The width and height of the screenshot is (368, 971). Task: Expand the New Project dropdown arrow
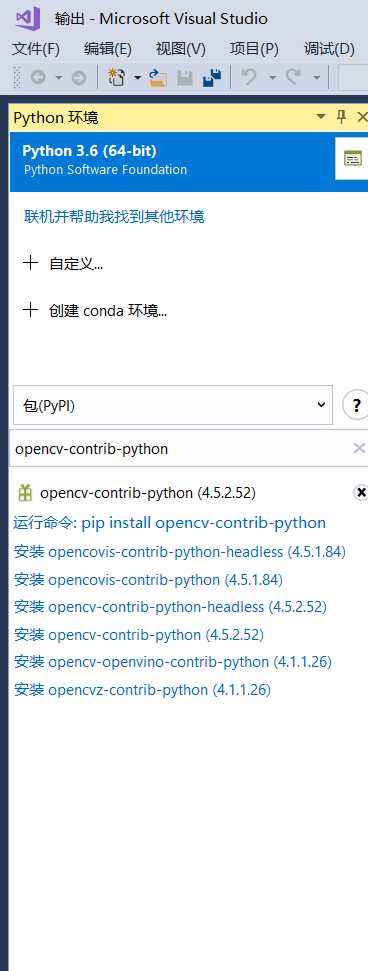click(138, 78)
